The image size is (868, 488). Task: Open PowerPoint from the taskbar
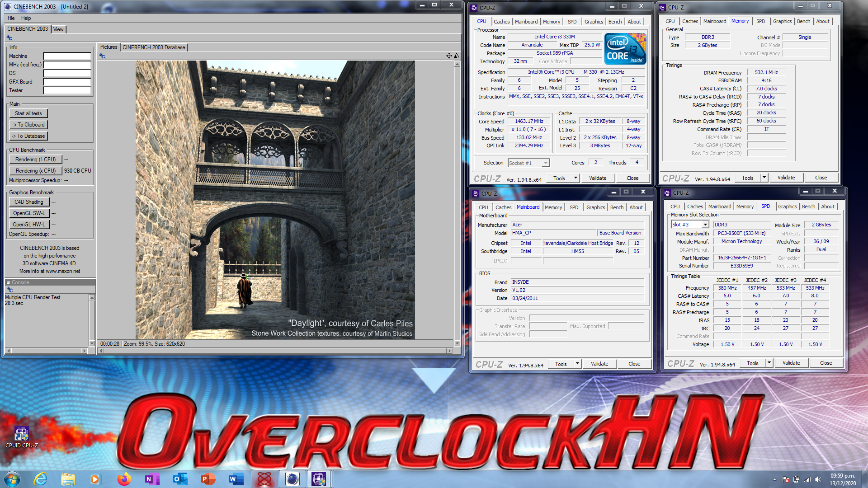pyautogui.click(x=208, y=479)
